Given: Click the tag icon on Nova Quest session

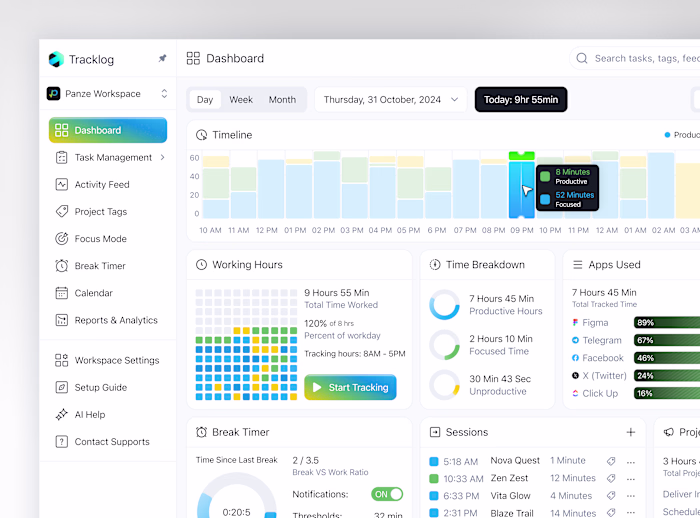Looking at the screenshot, I should [x=611, y=461].
